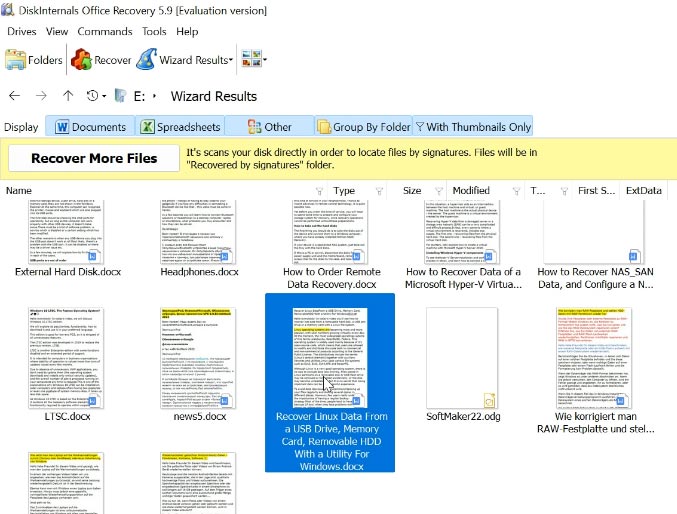The width and height of the screenshot is (677, 514).
Task: Click the E: drive icon in path
Action: click(x=120, y=95)
